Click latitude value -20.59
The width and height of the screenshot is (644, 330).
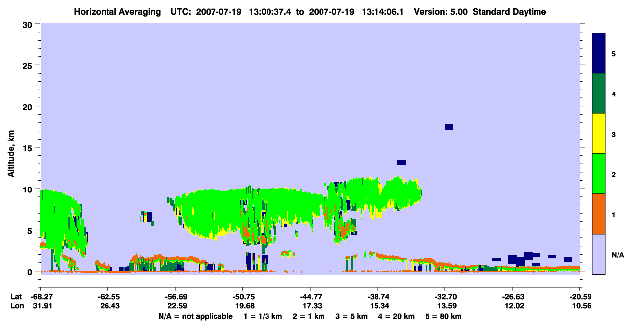580,297
